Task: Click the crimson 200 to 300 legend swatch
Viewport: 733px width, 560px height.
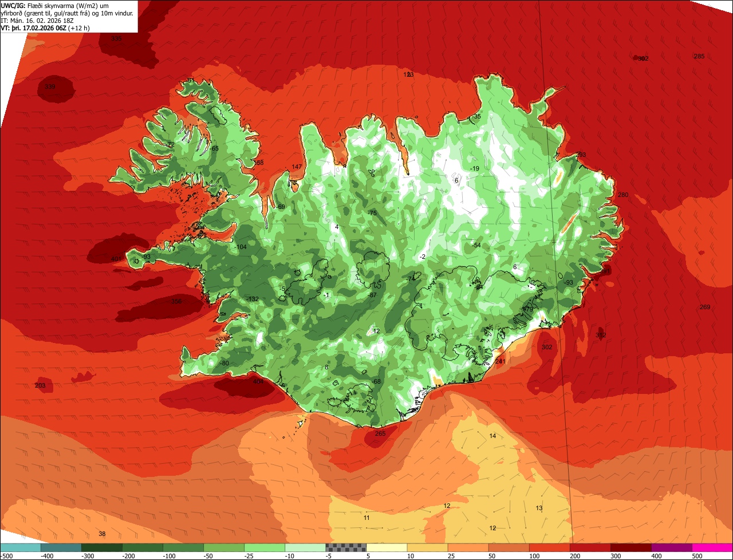Action: (x=590, y=547)
